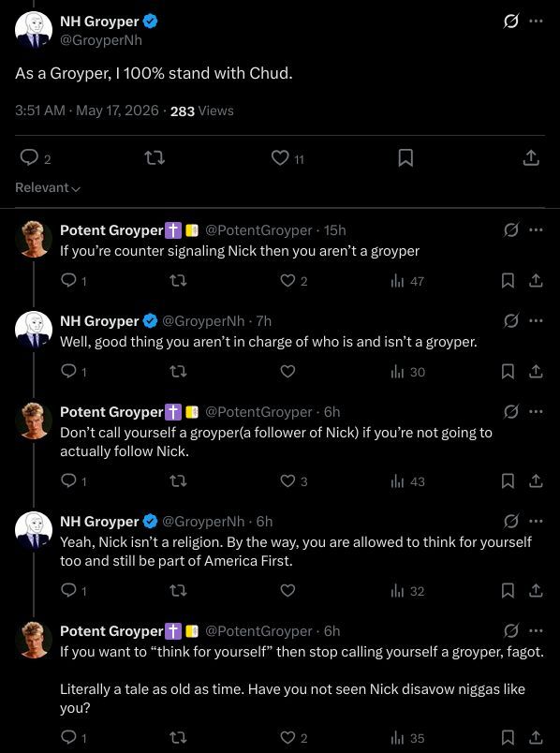This screenshot has width=560, height=753.
Task: Open the Grok icon on main post
Action: 510,22
